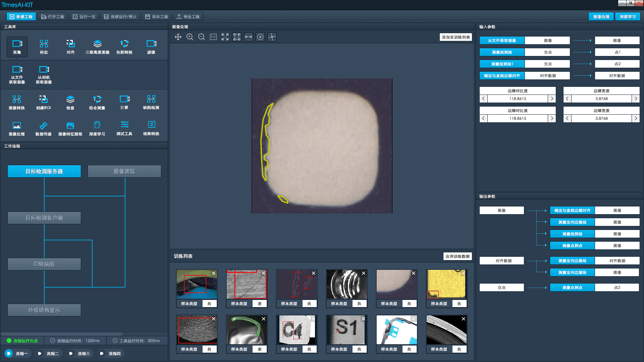Screen dimensions: 644x362
Task: Remove the C4 sample thumbnail
Action: click(313, 319)
